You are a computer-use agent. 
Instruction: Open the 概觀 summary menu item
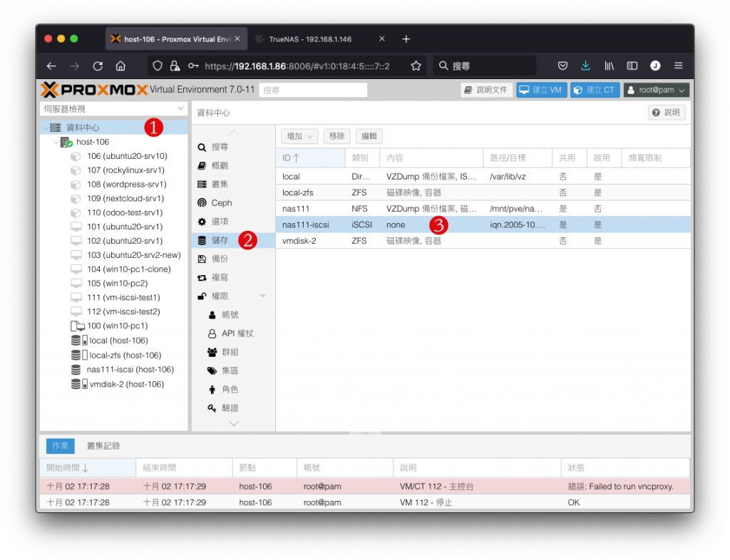coord(233,165)
